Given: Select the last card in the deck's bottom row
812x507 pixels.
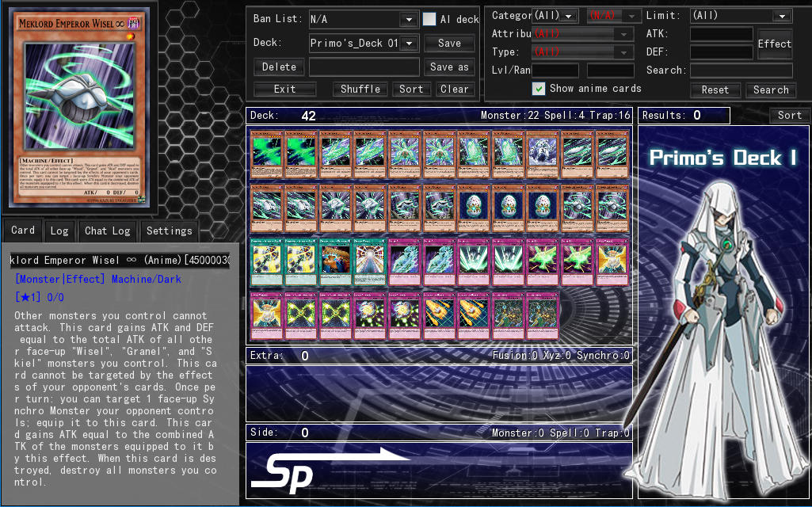Looking at the screenshot, I should pyautogui.click(x=543, y=315).
